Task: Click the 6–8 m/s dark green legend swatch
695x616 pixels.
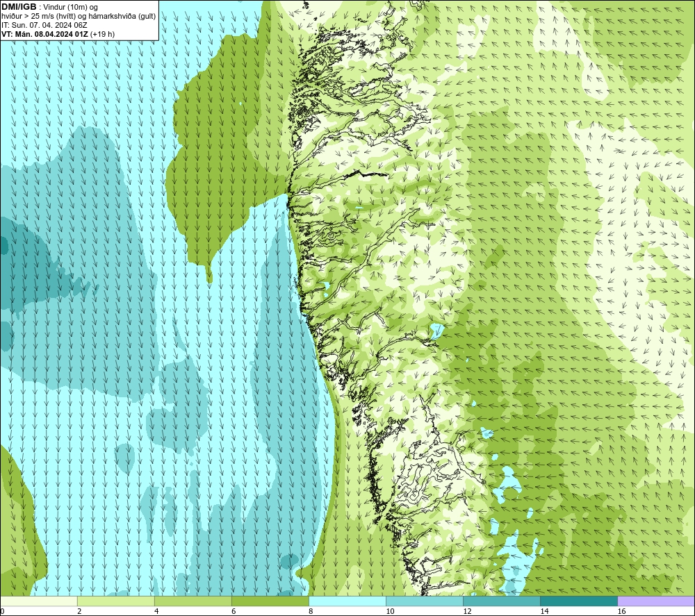Action: point(270,601)
